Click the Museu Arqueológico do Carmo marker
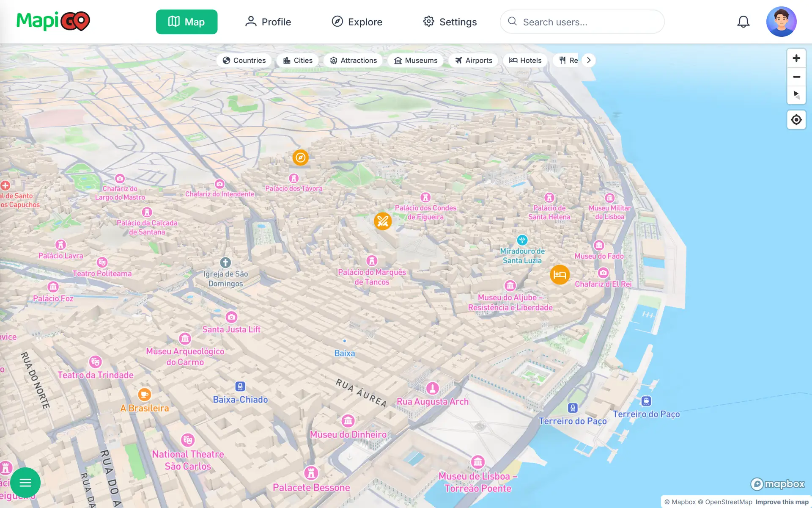The width and height of the screenshot is (812, 508). pos(185,339)
